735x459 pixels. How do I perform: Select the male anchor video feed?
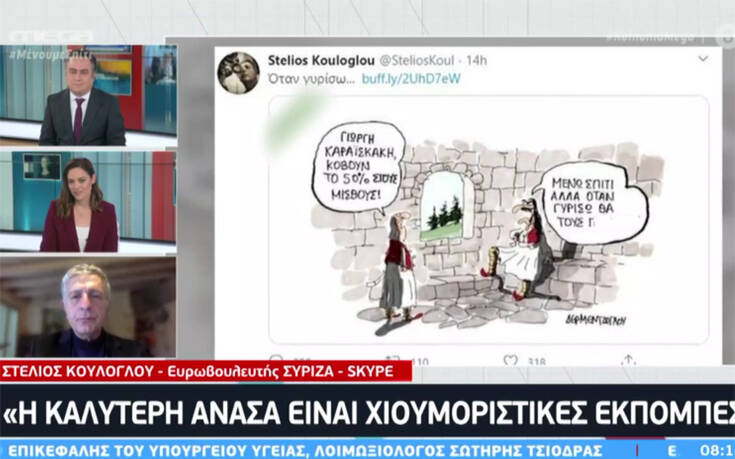coord(89,95)
